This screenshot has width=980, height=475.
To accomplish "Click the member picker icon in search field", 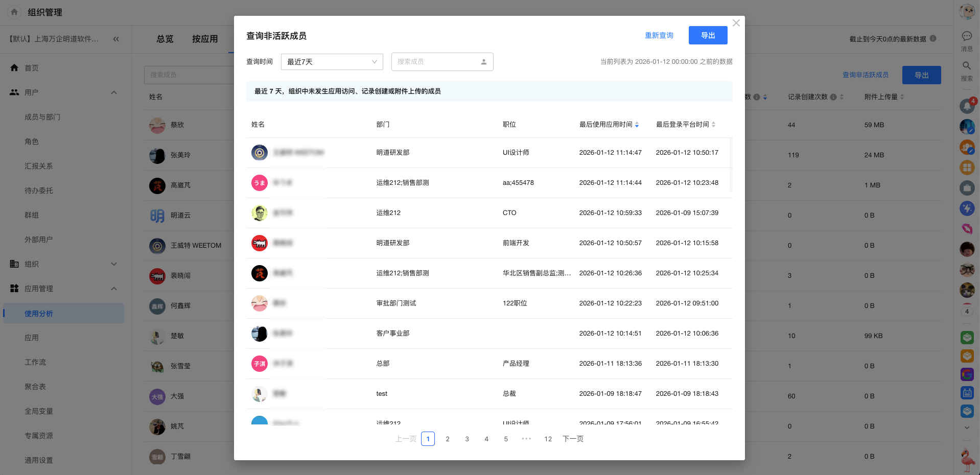I will tap(483, 62).
